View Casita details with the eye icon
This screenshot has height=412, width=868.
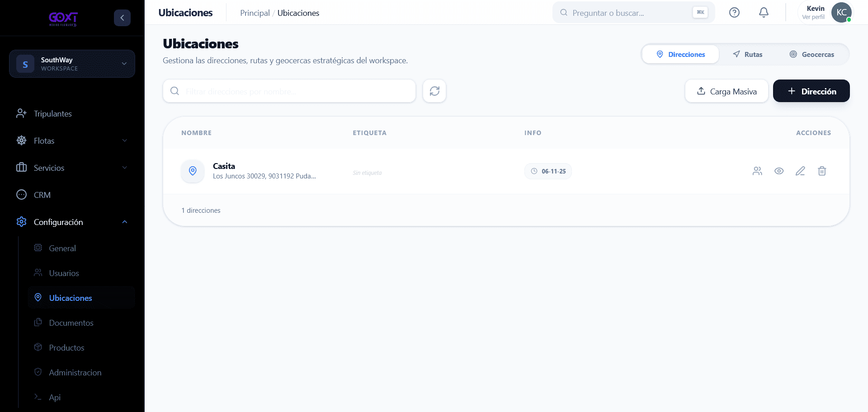click(x=778, y=171)
